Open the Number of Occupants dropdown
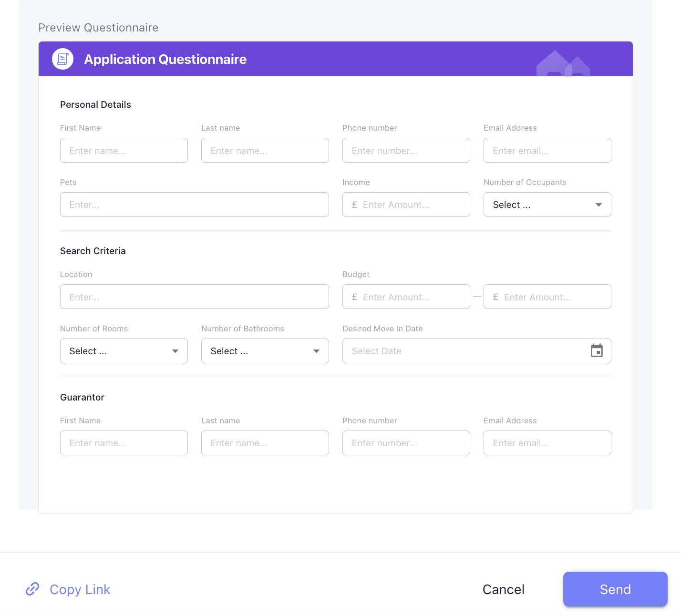 tap(547, 205)
